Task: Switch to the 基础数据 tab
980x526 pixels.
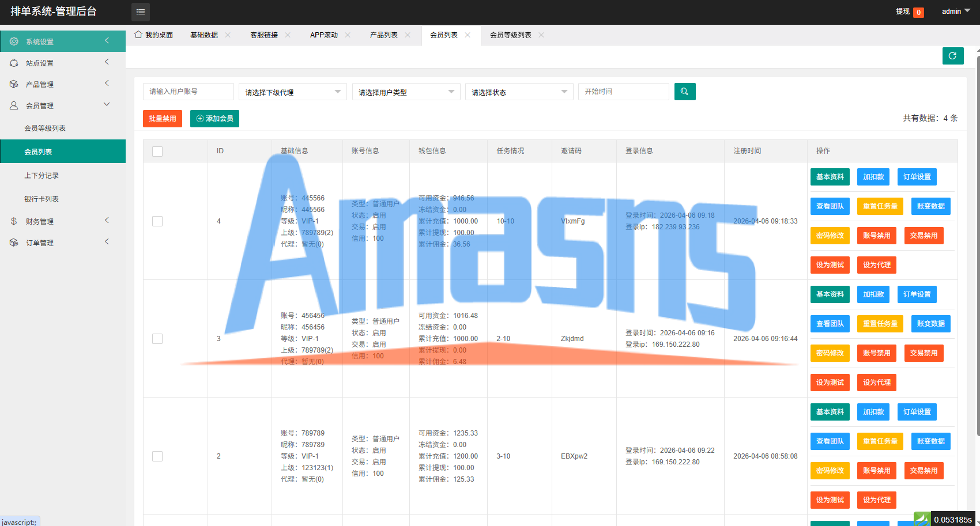Action: (204, 35)
